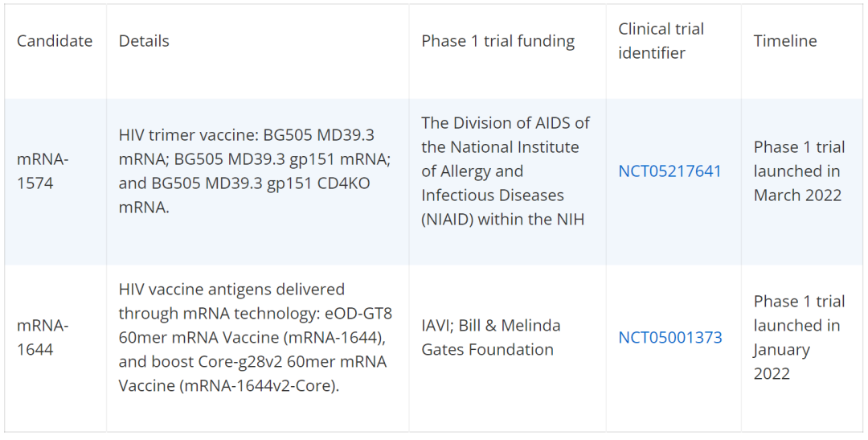Image resolution: width=868 pixels, height=440 pixels.
Task: Click the Timeline column header
Action: point(784,41)
